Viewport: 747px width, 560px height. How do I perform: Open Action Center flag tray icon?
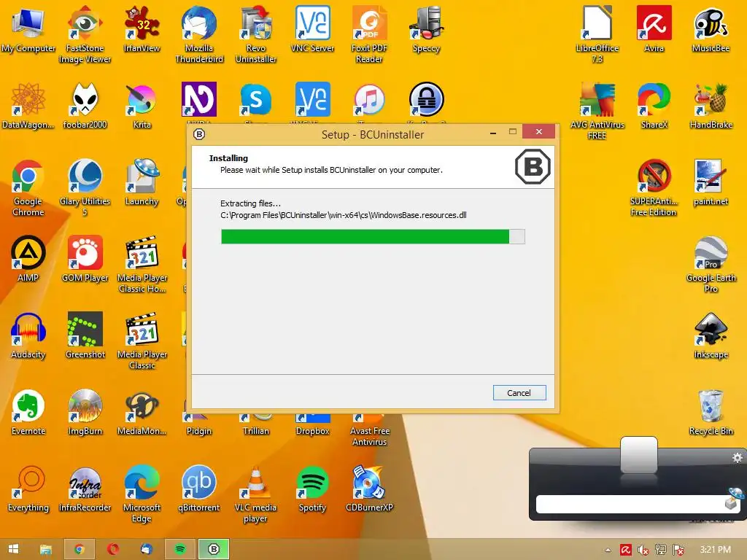(678, 550)
